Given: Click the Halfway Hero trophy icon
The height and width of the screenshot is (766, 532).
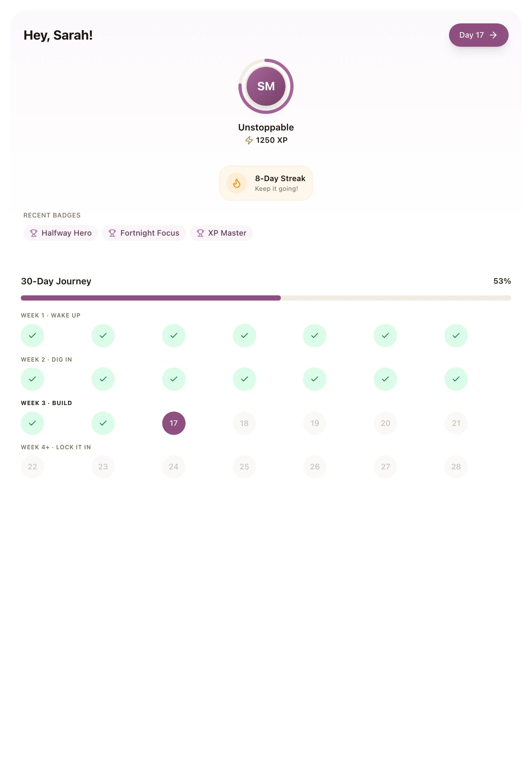Looking at the screenshot, I should click(x=34, y=233).
